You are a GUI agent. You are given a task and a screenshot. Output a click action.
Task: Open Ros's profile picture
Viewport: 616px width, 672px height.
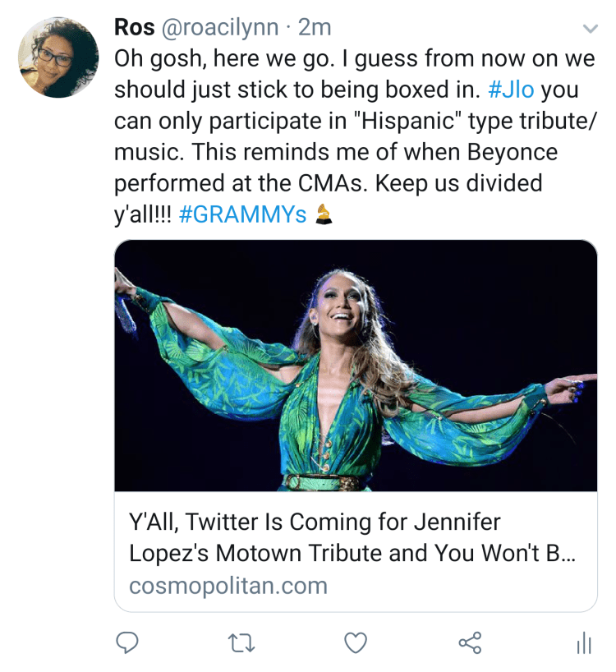(x=57, y=58)
